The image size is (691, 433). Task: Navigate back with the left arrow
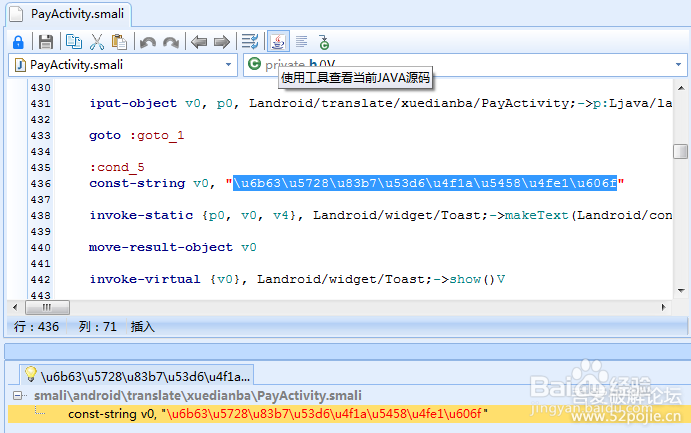pos(199,42)
